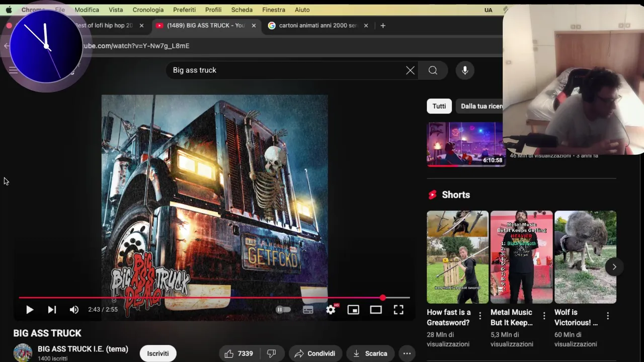This screenshot has height=362, width=644.
Task: Open the Finestra menu
Action: [274, 10]
